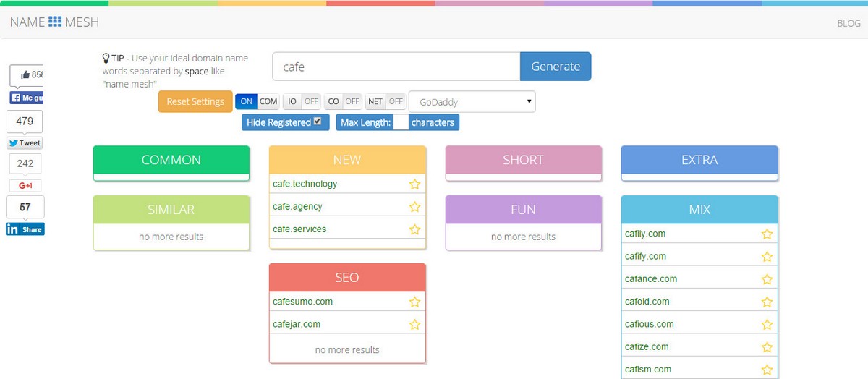
Task: Click the Max Length characters field
Action: (401, 122)
